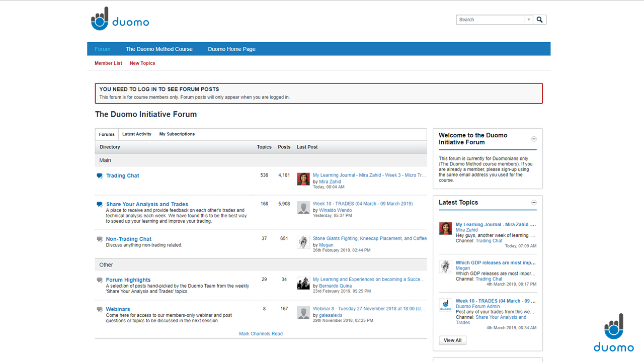The width and height of the screenshot is (644, 362).
Task: View Mira Zahid's profile from Trading Chat row
Action: coord(330,182)
